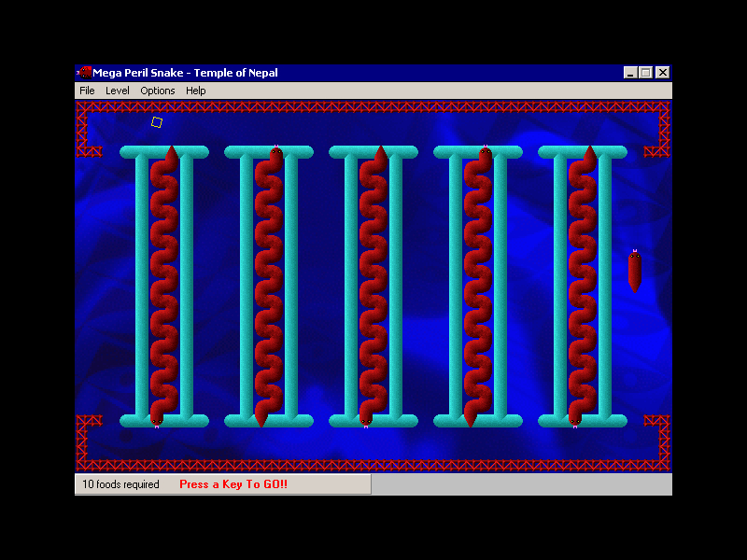Click the fourth coiled snake from the left
Viewport: 747px width, 560px height.
tap(478, 286)
